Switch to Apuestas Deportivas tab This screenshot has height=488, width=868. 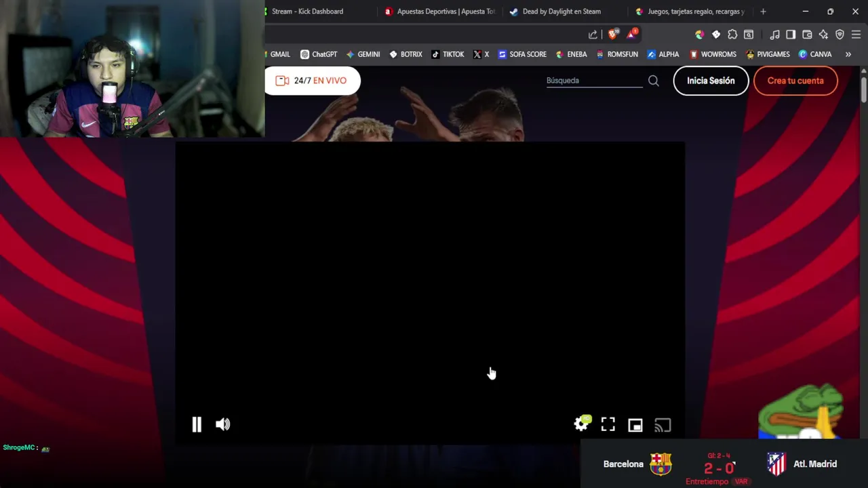[x=441, y=12]
